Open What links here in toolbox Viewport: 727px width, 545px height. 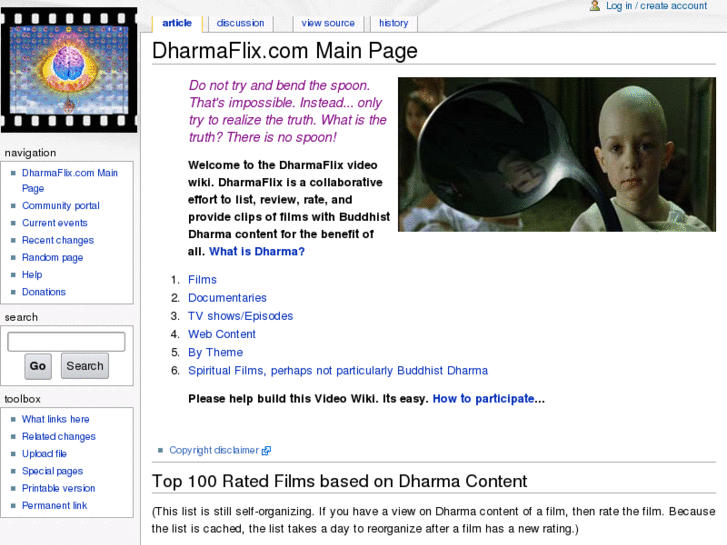pos(56,419)
